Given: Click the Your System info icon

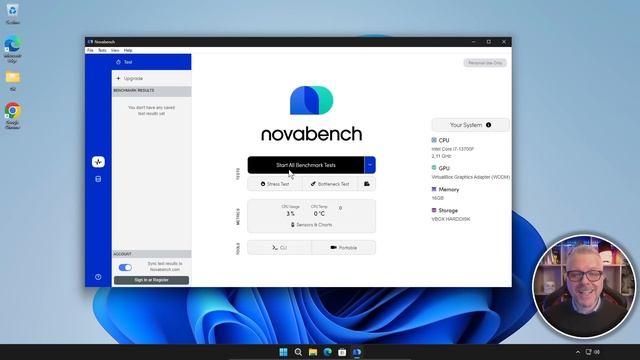Looking at the screenshot, I should (489, 125).
